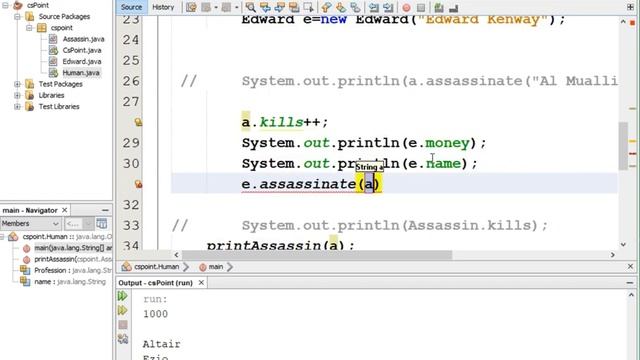Open CsPoint.java in project tree
Image resolution: width=640 pixels, height=360 pixels.
(82, 50)
